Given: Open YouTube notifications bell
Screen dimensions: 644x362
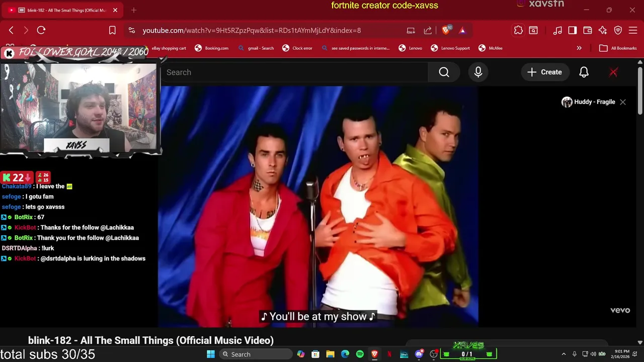Looking at the screenshot, I should (x=584, y=72).
